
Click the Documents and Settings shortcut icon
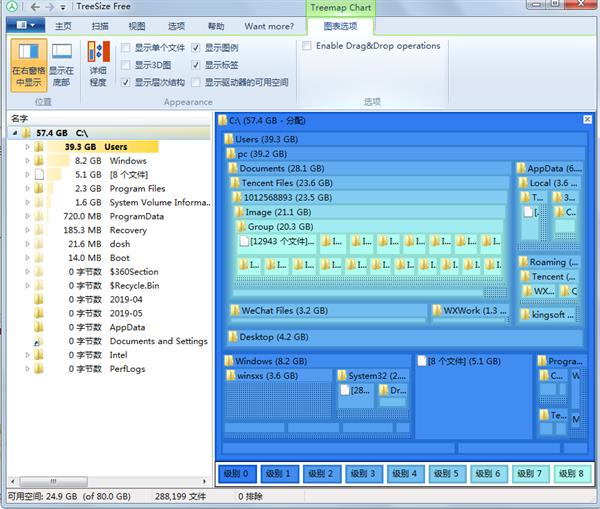[x=38, y=341]
